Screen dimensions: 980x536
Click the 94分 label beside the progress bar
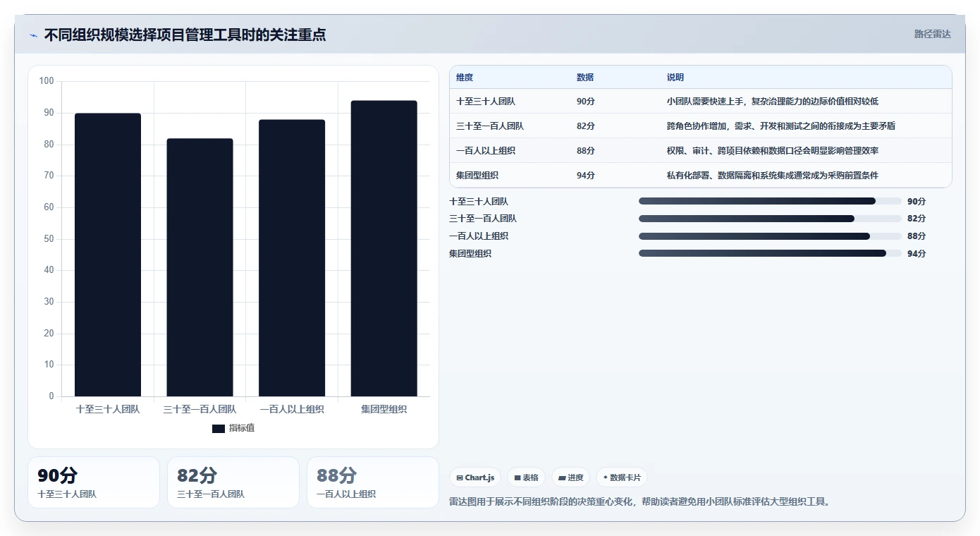917,254
